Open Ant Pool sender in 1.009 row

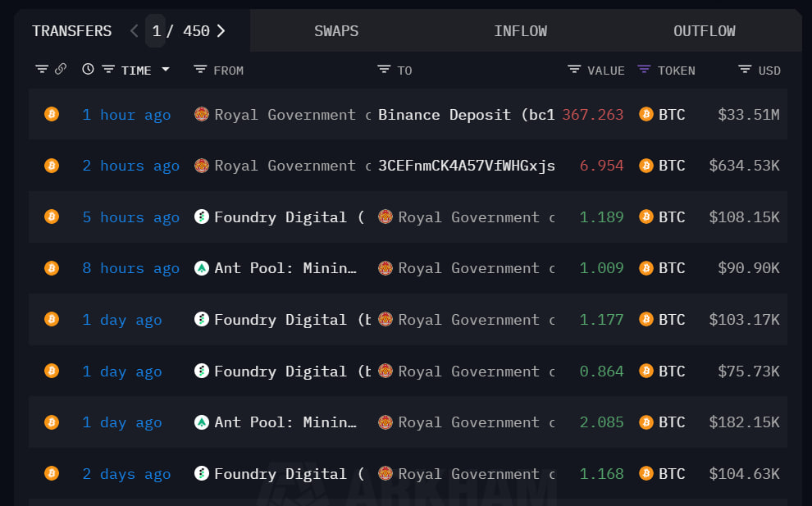click(285, 269)
